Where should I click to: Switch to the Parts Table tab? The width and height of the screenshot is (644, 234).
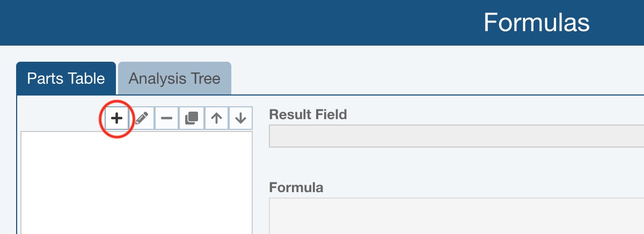66,79
